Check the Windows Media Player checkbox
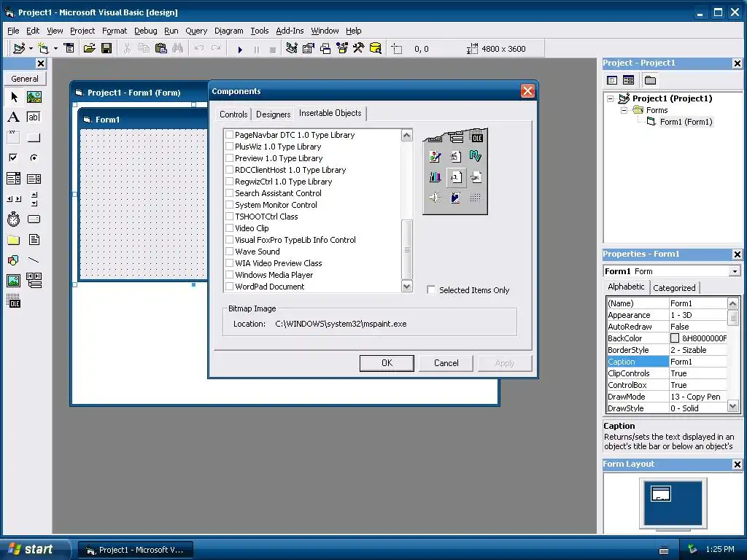747x560 pixels. click(230, 275)
